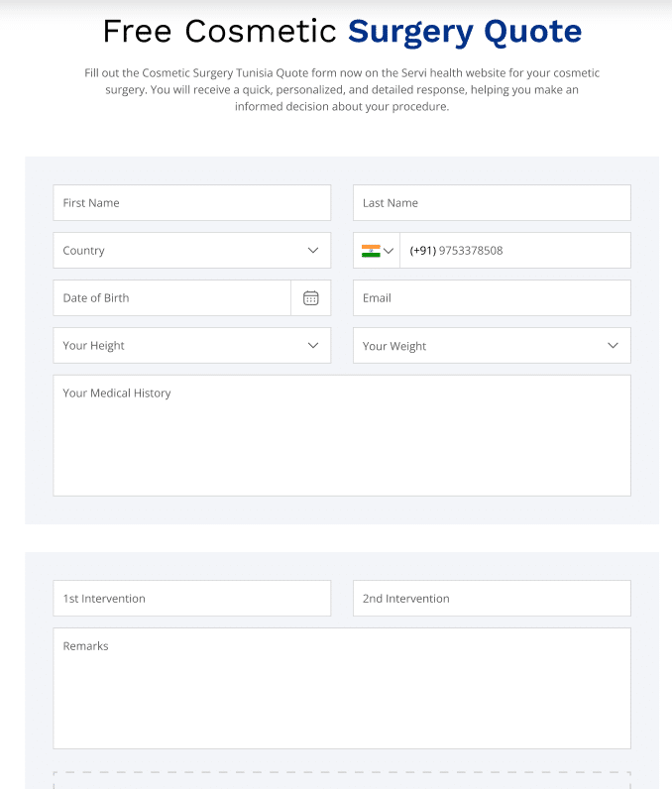Click the Your Weight chevron arrow
The height and width of the screenshot is (789, 672).
point(613,345)
